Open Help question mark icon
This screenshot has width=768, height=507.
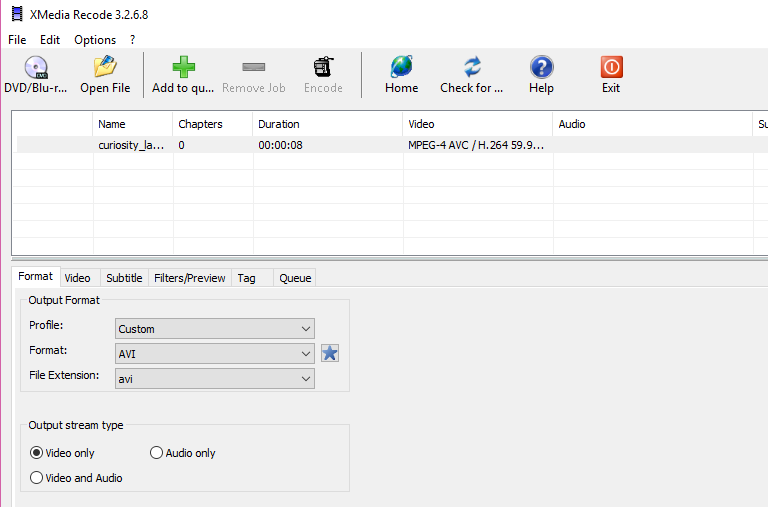pyautogui.click(x=541, y=68)
